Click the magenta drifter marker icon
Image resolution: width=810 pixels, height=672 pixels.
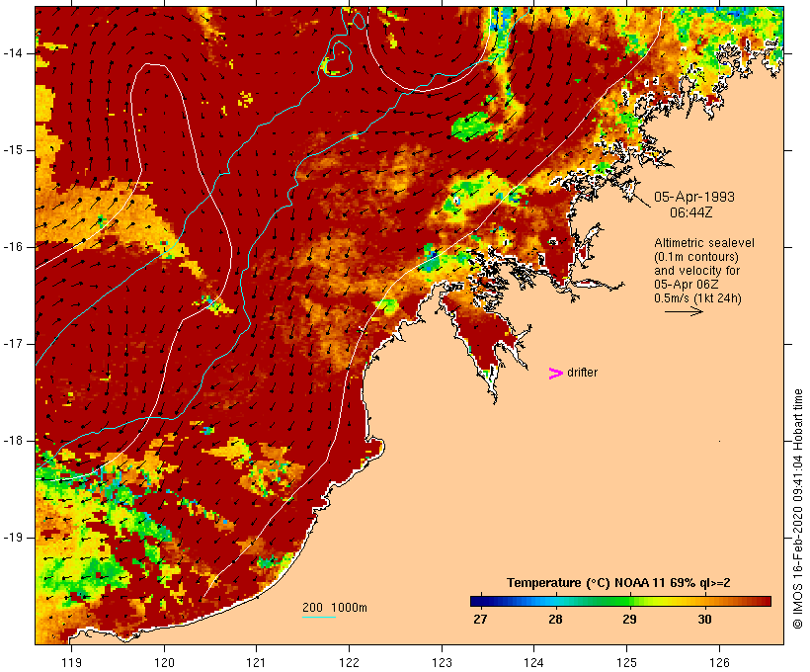point(556,374)
